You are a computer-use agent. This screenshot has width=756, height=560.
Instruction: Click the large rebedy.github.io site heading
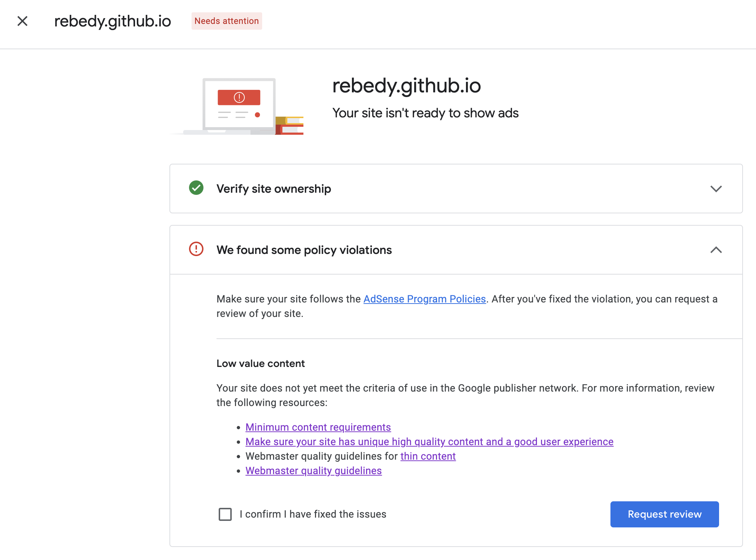tap(407, 86)
